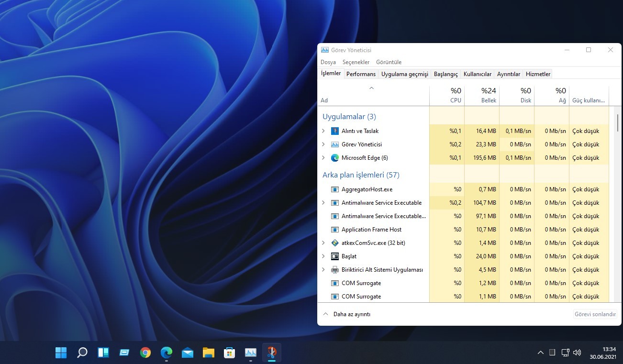
Task: Open the Seçenekler menu
Action: tap(356, 62)
